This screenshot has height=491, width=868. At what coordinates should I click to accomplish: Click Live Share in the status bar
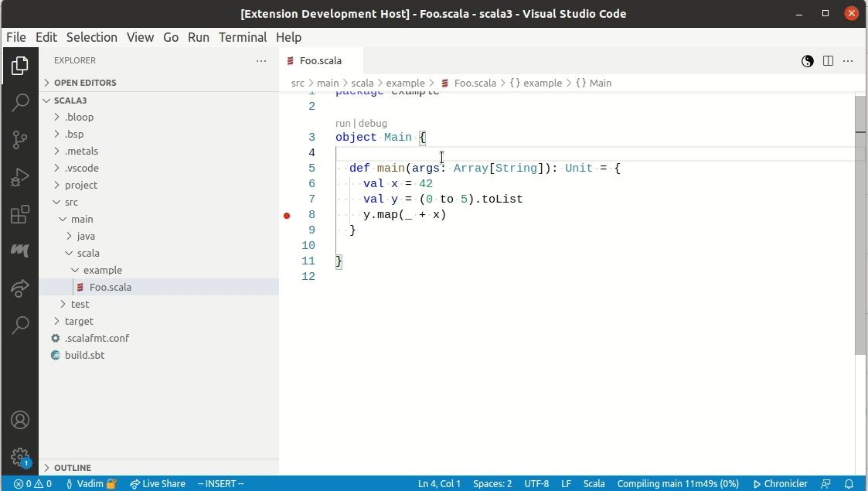click(x=158, y=484)
